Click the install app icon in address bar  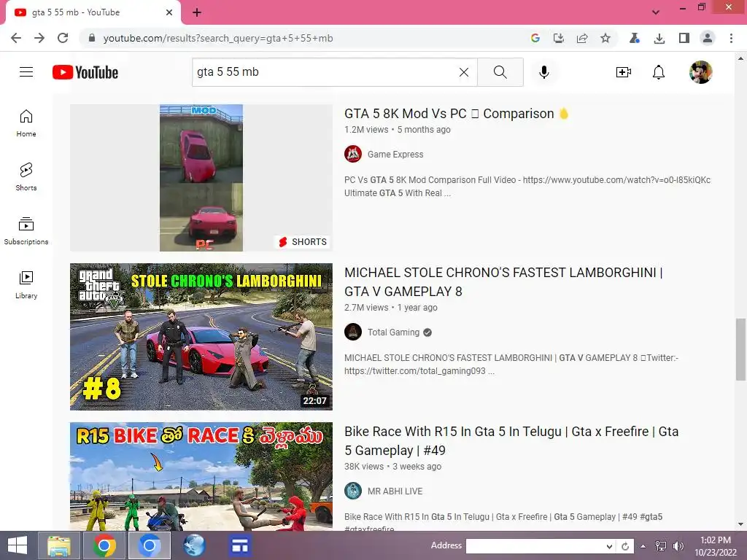pos(558,38)
